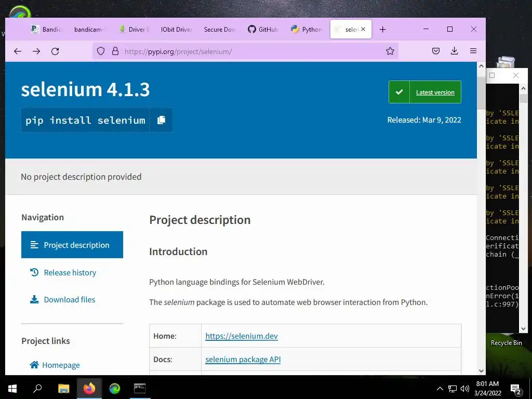Select Project description in Navigation
The image size is (532, 399).
click(x=72, y=245)
